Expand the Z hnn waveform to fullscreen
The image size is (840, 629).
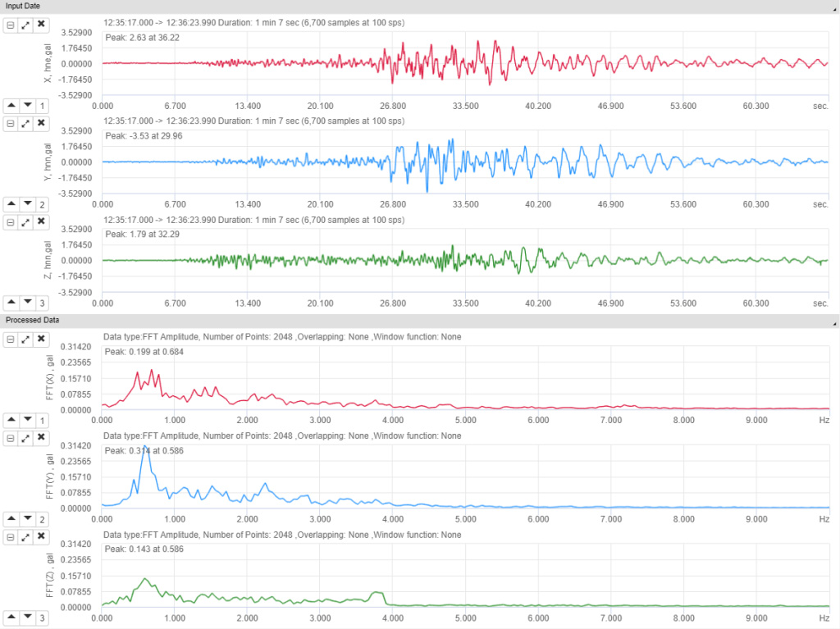point(25,221)
